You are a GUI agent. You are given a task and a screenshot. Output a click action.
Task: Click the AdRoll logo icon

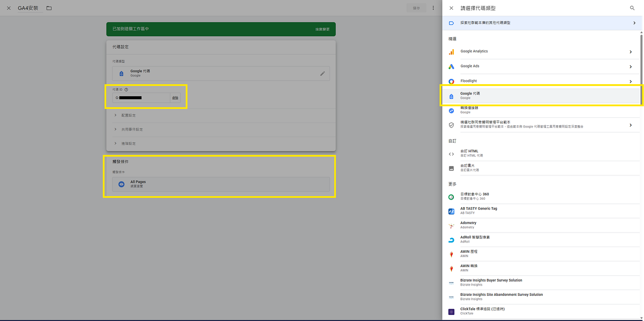(451, 240)
